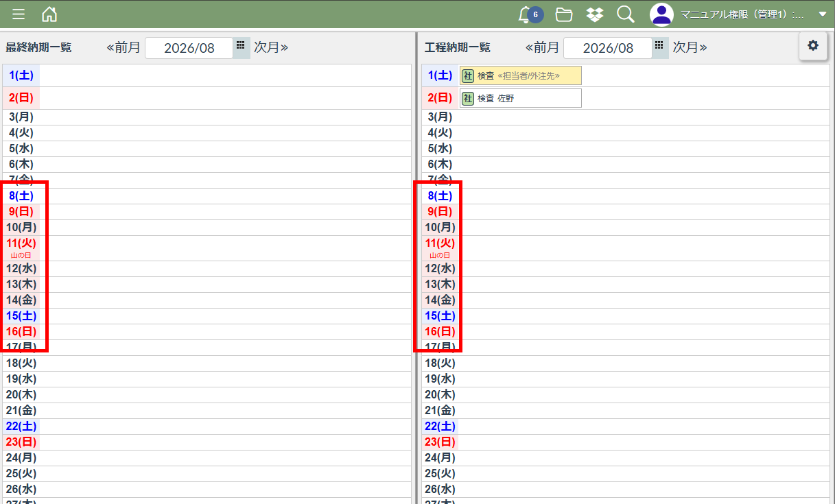The height and width of the screenshot is (504, 835).
Task: Click 社 badge on 検査 佐野 card
Action: coord(468,98)
